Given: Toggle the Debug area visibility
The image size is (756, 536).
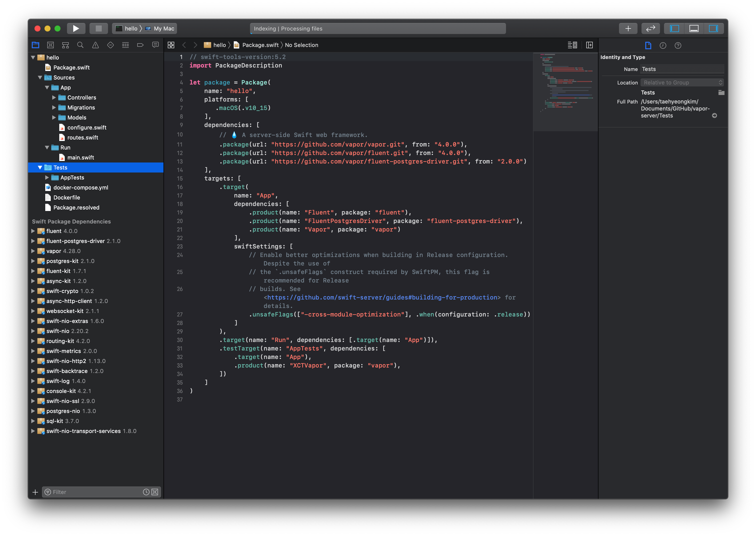Looking at the screenshot, I should (694, 28).
